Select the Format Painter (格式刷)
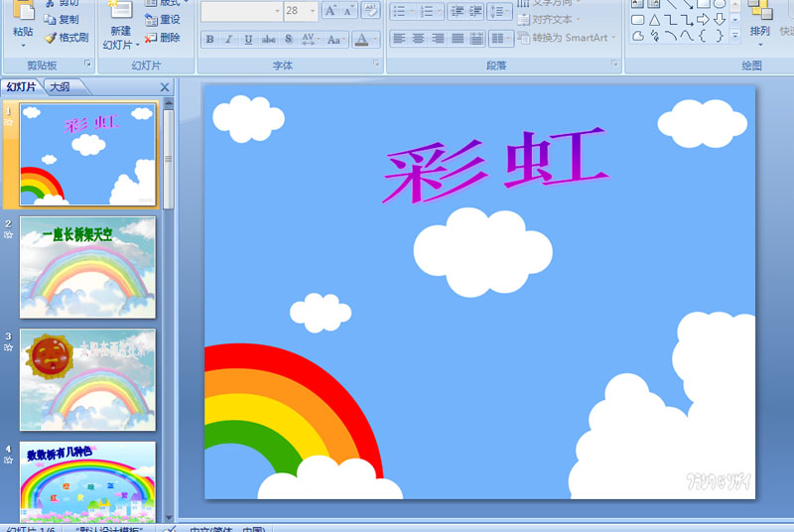The height and width of the screenshot is (532, 794). coord(66,38)
